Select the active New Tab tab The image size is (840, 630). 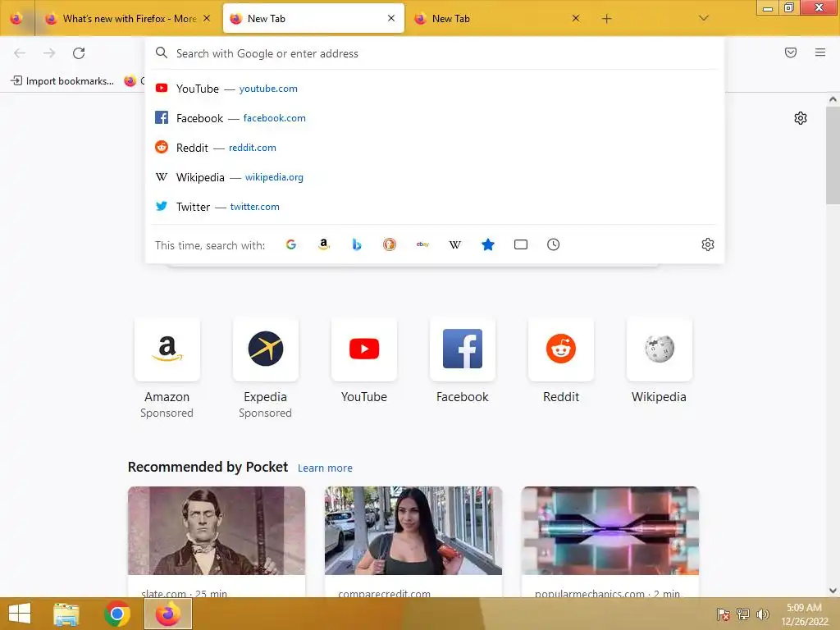(x=313, y=19)
